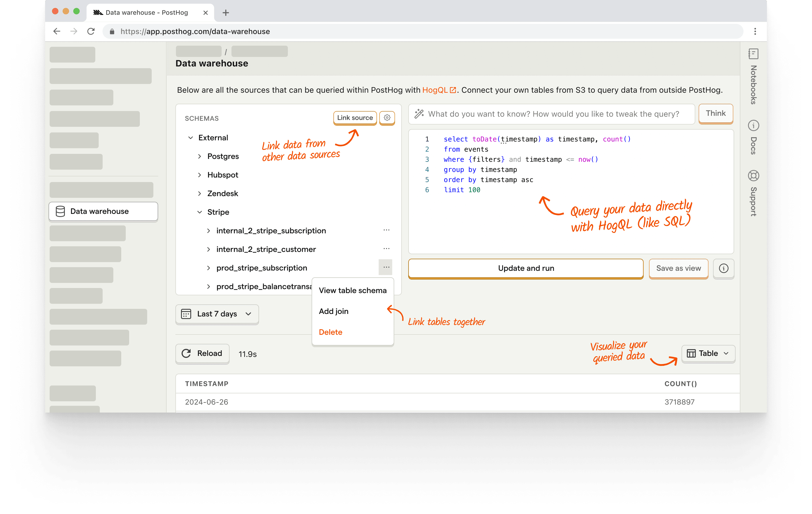
Task: Open the HogQL documentation link
Action: [439, 90]
